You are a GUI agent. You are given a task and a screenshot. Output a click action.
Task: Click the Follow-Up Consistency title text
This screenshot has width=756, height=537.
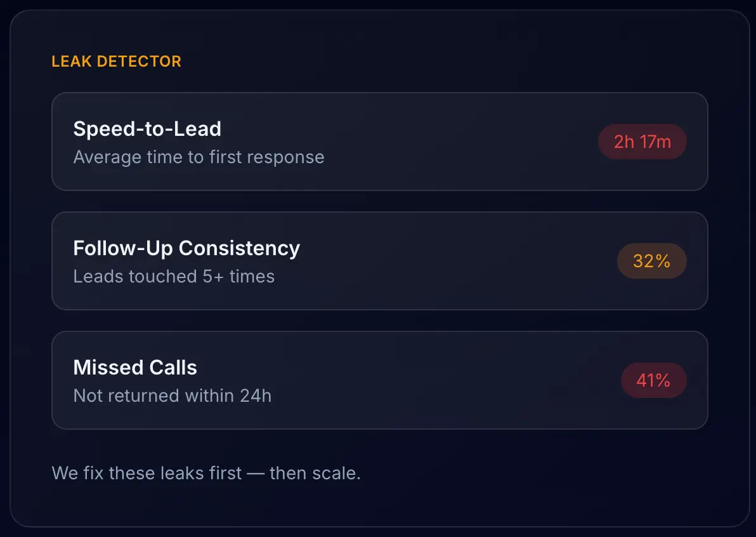pos(186,248)
